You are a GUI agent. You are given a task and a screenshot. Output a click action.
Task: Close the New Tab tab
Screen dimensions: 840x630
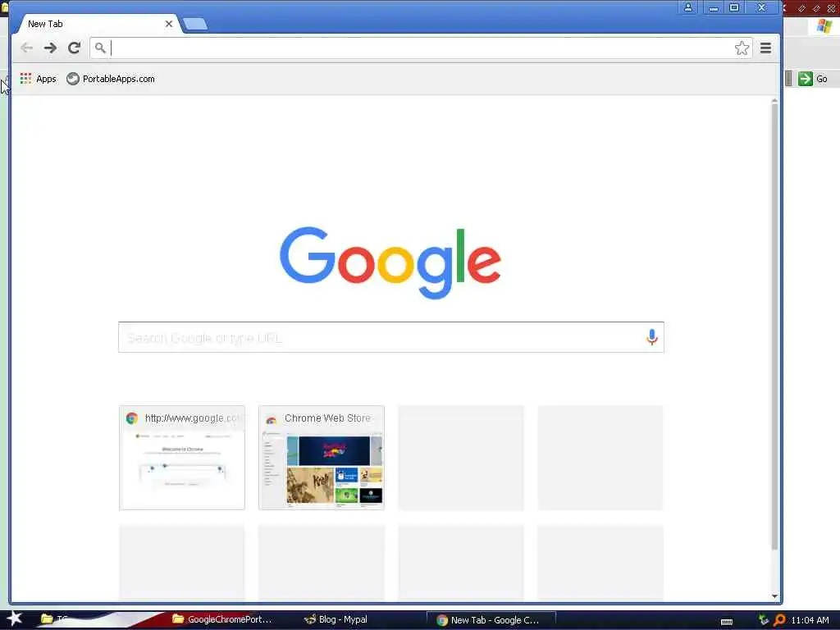pyautogui.click(x=169, y=24)
